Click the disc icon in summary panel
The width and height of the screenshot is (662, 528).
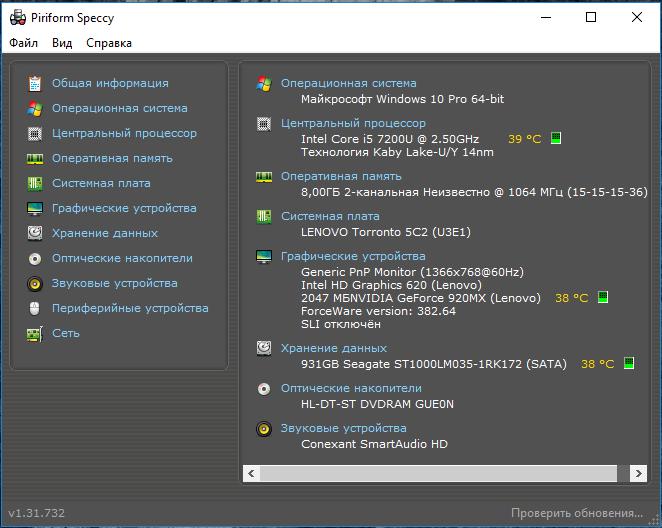pyautogui.click(x=264, y=388)
